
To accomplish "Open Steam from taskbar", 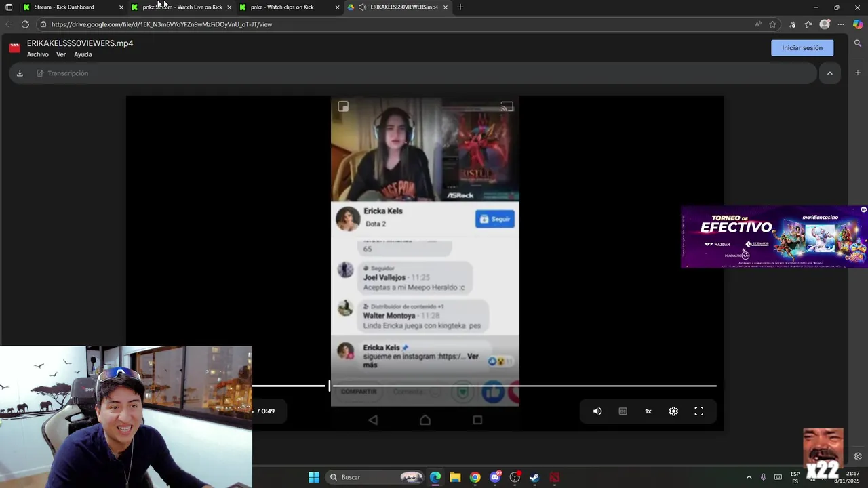I will click(534, 477).
